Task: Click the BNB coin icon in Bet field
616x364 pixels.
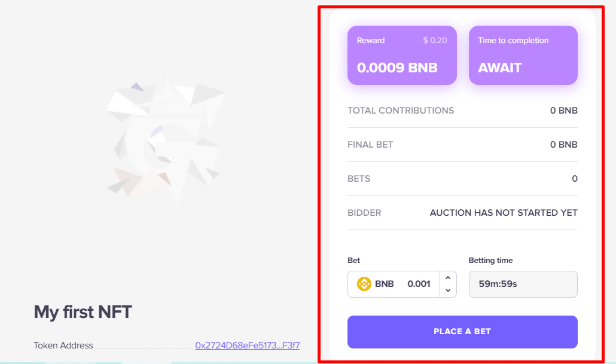Action: tap(364, 284)
